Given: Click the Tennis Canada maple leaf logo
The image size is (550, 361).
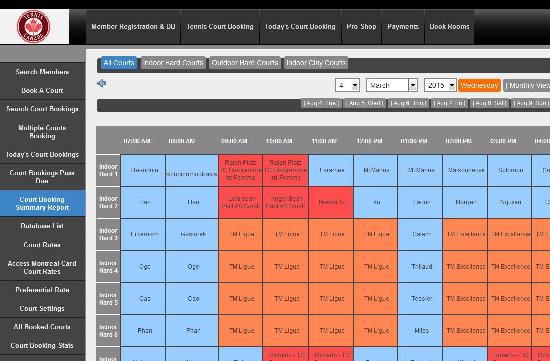Looking at the screenshot, I should point(34,26).
